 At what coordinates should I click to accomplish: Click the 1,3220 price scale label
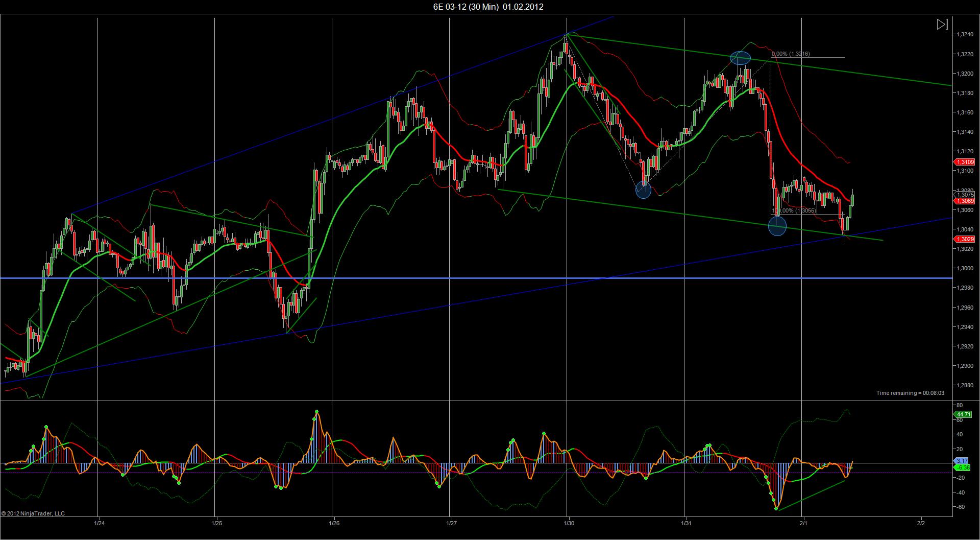966,54
